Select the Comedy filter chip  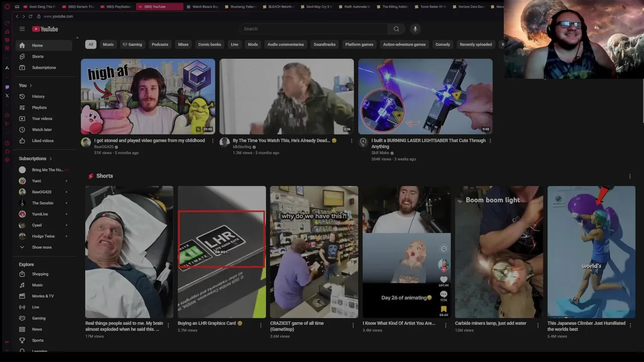[x=443, y=44]
